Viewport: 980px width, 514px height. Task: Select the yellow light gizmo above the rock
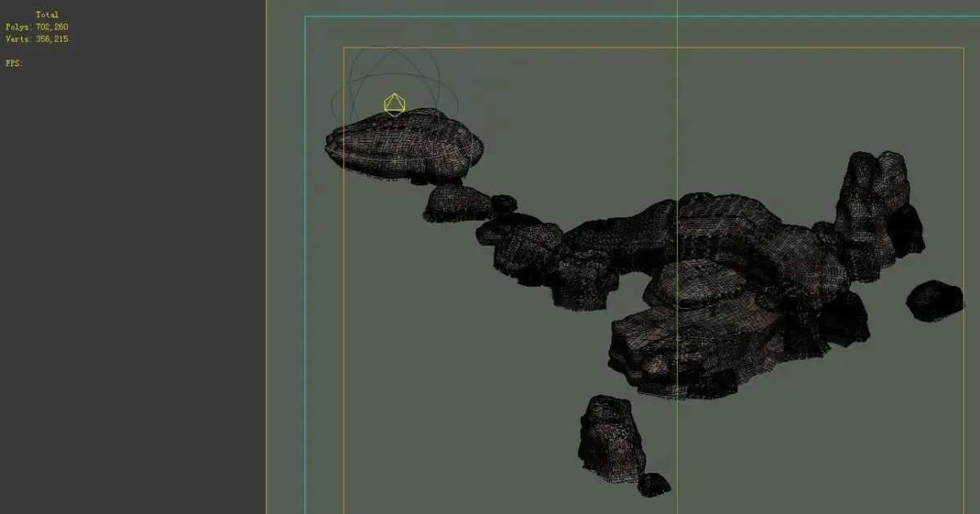click(x=394, y=103)
